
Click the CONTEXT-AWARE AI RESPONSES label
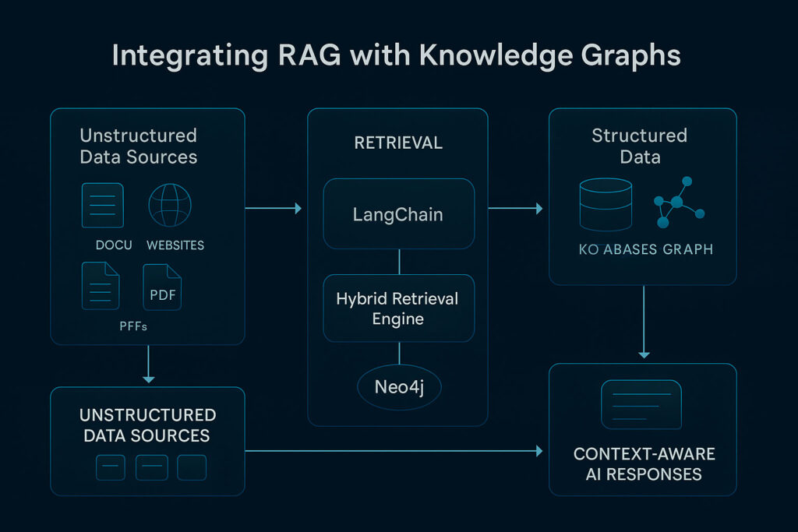(x=644, y=464)
